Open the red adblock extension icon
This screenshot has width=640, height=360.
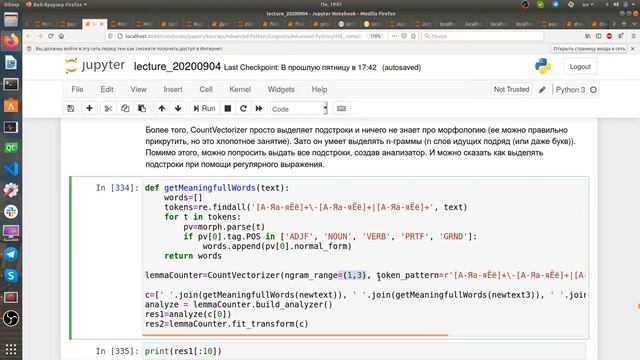[x=609, y=36]
